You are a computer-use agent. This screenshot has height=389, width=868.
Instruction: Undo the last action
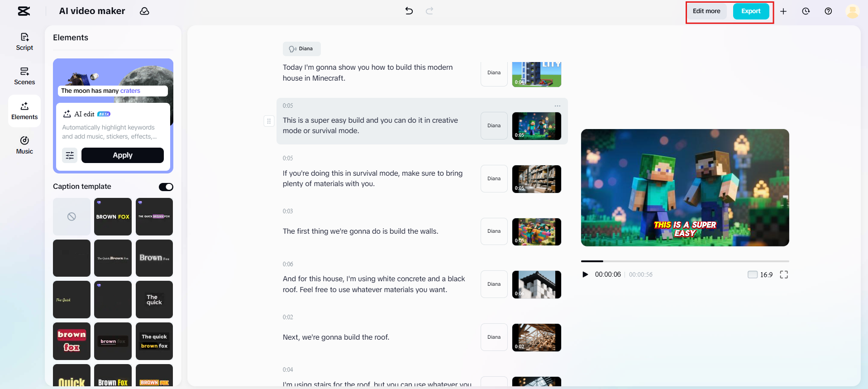tap(409, 11)
